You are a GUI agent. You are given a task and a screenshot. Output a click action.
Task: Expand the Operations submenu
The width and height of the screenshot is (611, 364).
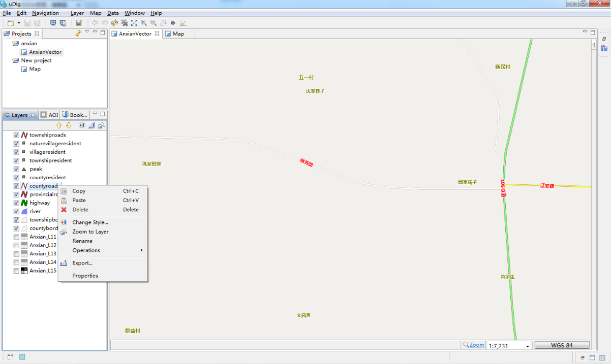coord(103,250)
